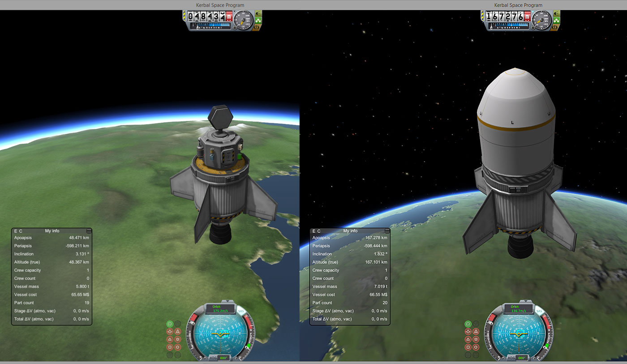The height and width of the screenshot is (364, 627).
Task: Focus the right Kerbal Space Program title bar
Action: tap(517, 5)
